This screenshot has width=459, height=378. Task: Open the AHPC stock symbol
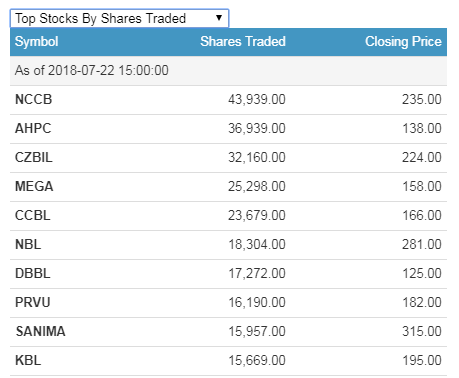click(33, 129)
